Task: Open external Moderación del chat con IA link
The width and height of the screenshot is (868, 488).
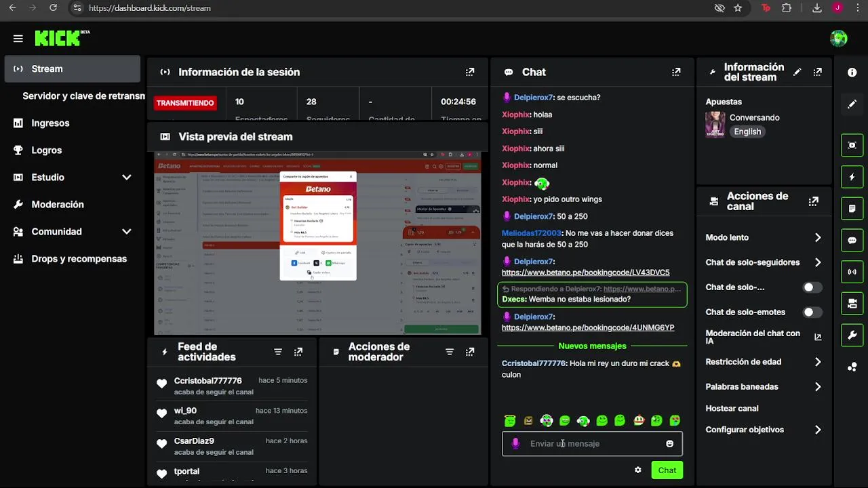Action: click(x=818, y=337)
